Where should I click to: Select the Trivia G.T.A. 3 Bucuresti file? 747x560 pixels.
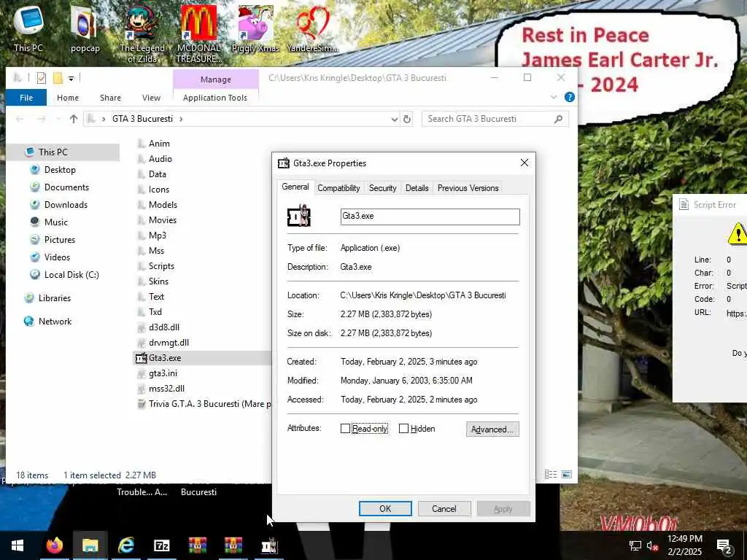(209, 404)
